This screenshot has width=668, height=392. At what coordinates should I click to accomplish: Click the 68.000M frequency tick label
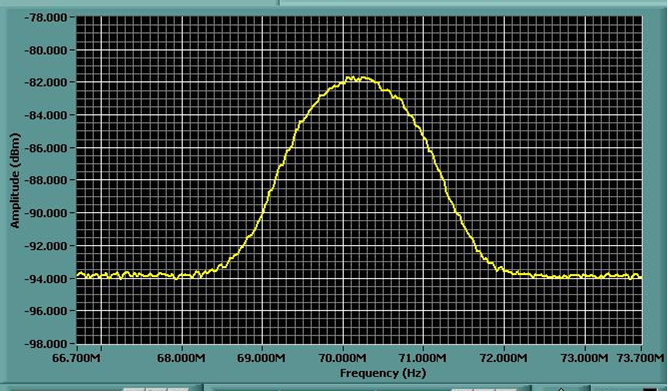[181, 357]
